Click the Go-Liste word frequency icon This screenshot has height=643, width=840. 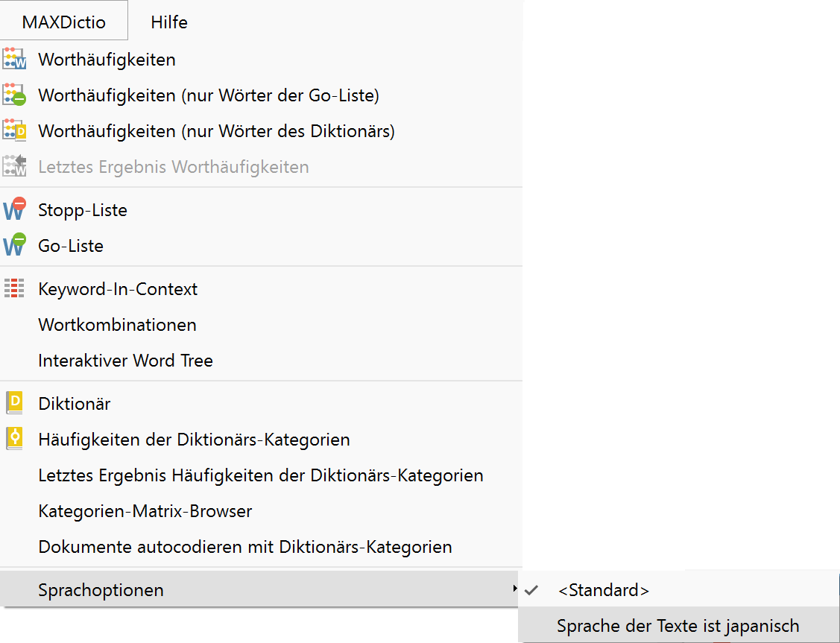(14, 95)
